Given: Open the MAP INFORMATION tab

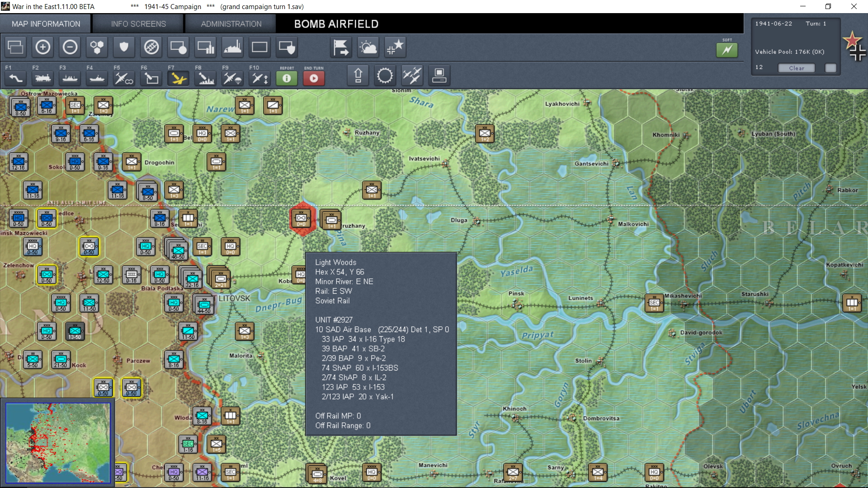Looking at the screenshot, I should click(46, 24).
